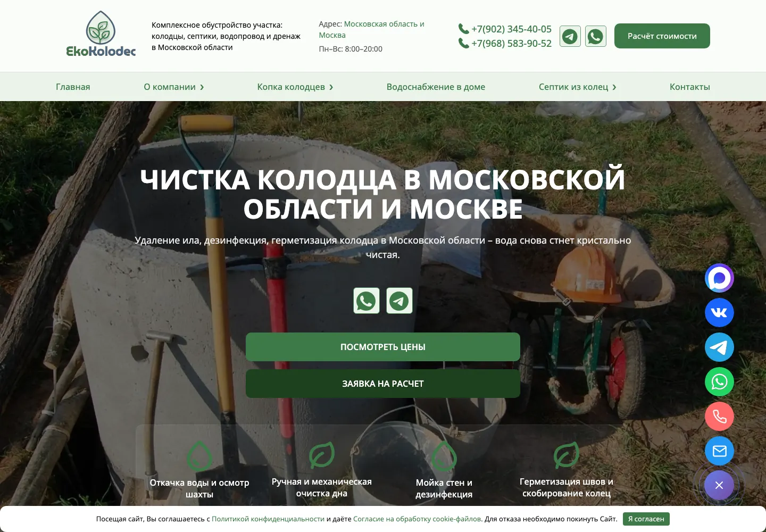The height and width of the screenshot is (532, 766).
Task: Click the Расчёт стоимости button
Action: pyautogui.click(x=662, y=36)
